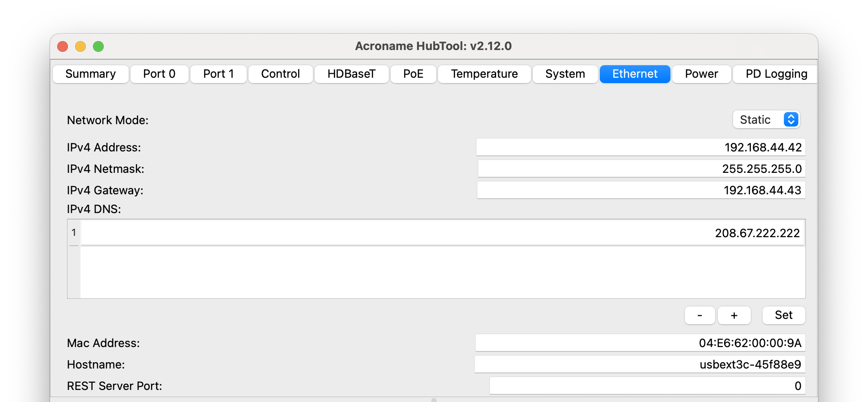Select the HDBaseT tab
The height and width of the screenshot is (402, 868).
pos(351,74)
